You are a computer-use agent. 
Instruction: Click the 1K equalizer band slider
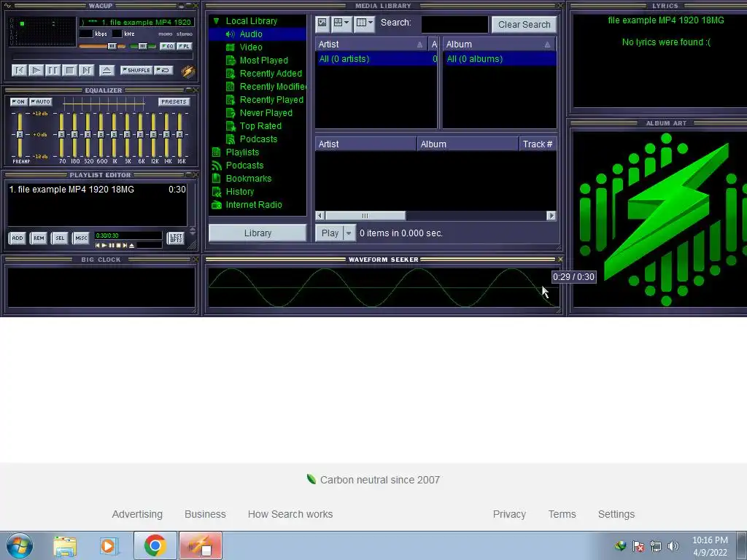click(114, 135)
